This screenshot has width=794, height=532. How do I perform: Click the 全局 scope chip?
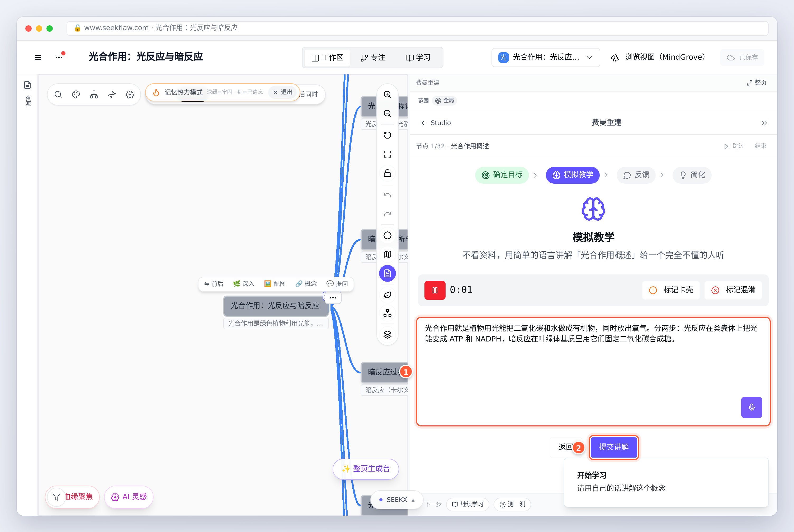click(445, 101)
